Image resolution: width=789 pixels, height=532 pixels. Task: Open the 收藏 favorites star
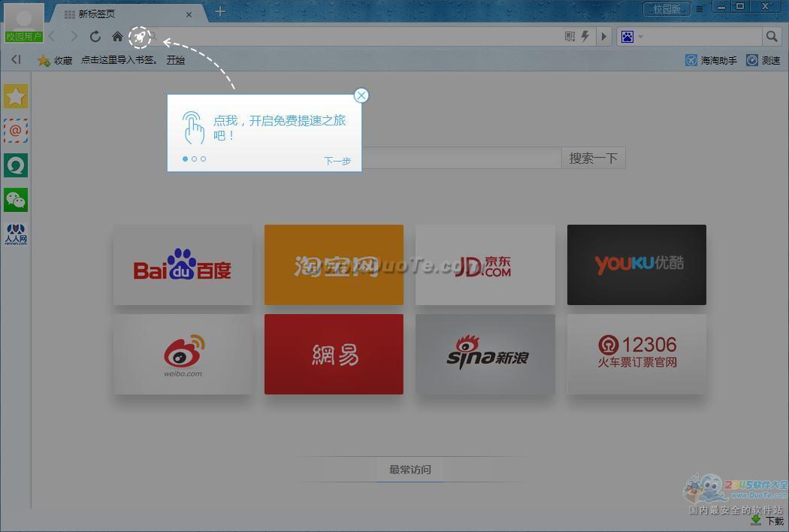click(54, 60)
